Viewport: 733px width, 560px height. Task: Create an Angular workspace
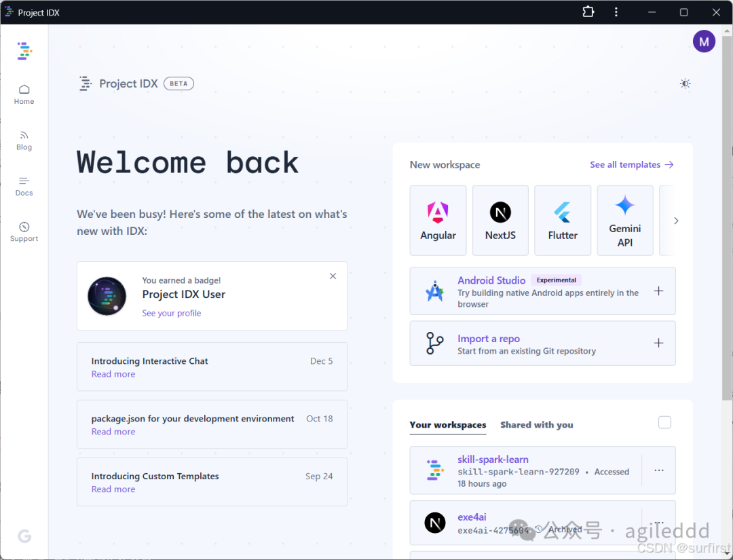point(438,220)
